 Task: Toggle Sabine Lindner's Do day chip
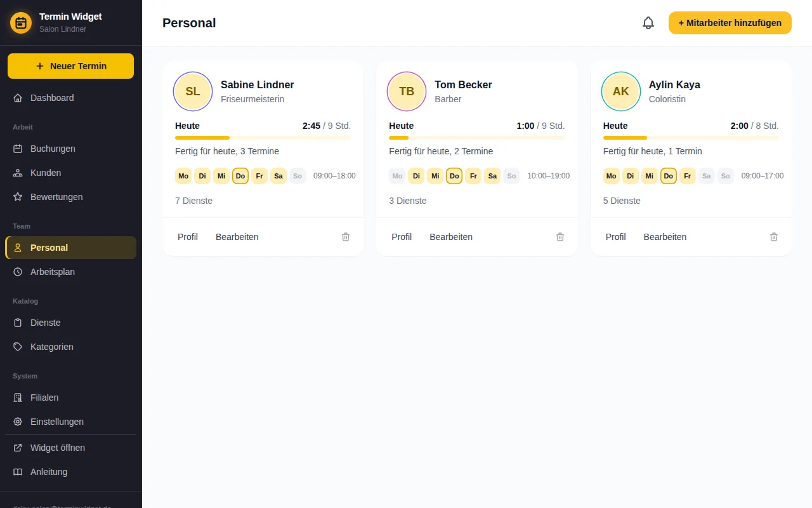[x=240, y=176]
